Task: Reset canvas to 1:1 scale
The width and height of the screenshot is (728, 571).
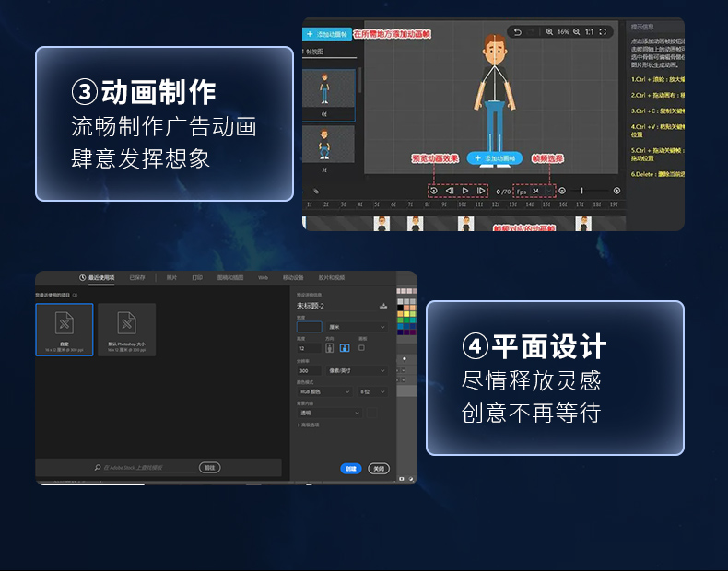Action: click(590, 31)
